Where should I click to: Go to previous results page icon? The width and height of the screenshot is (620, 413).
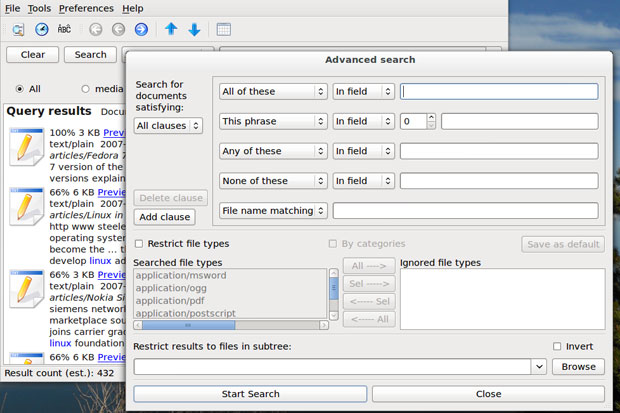tap(118, 29)
